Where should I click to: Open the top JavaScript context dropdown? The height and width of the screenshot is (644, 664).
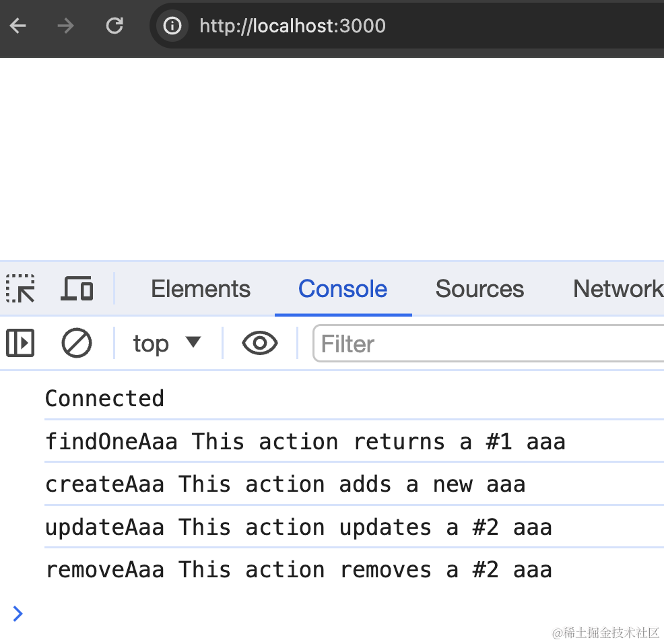pyautogui.click(x=167, y=344)
